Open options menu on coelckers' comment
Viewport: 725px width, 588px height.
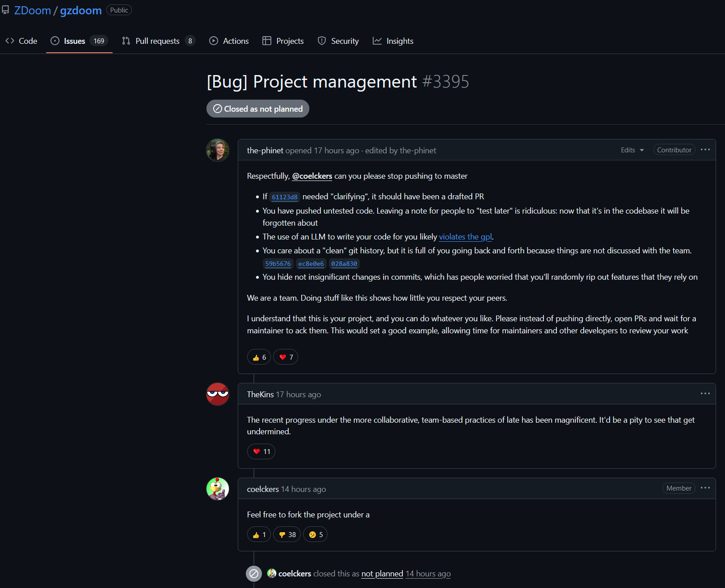point(705,488)
